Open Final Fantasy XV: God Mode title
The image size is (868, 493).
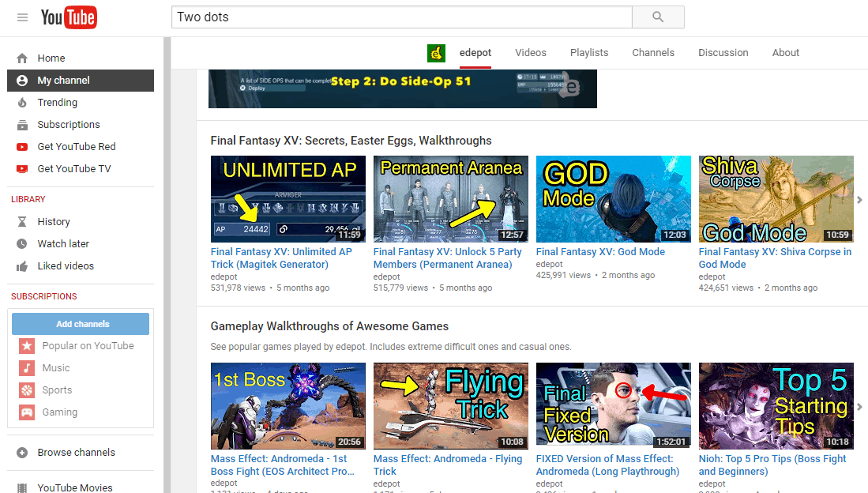600,252
